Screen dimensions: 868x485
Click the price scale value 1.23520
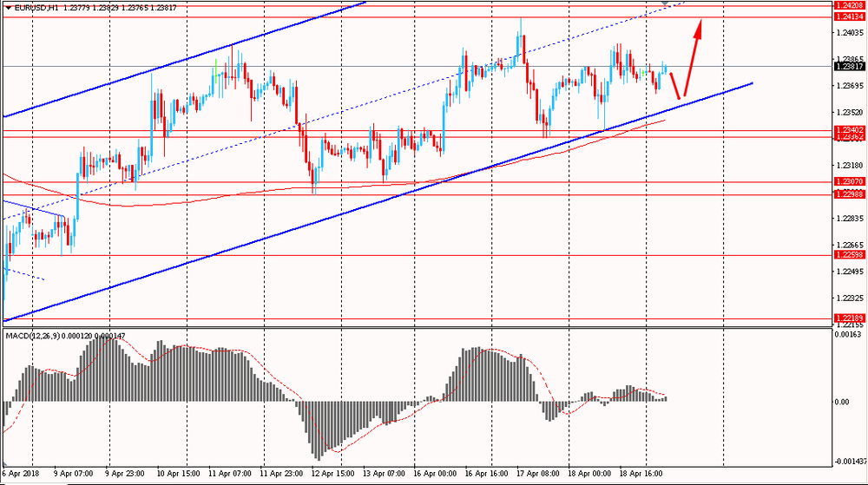pyautogui.click(x=849, y=112)
